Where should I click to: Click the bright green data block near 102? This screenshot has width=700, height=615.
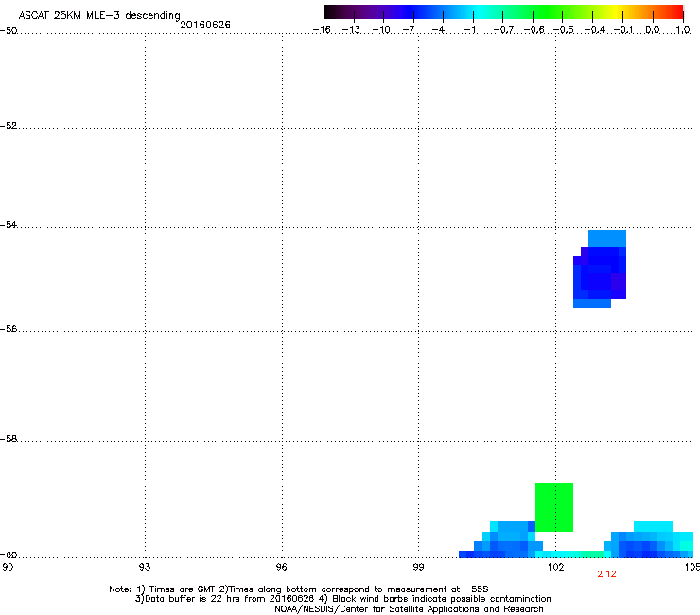[x=554, y=507]
